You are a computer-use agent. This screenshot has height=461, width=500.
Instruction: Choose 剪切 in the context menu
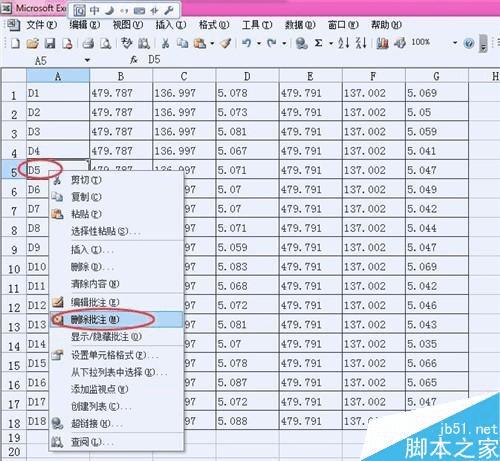click(x=117, y=180)
